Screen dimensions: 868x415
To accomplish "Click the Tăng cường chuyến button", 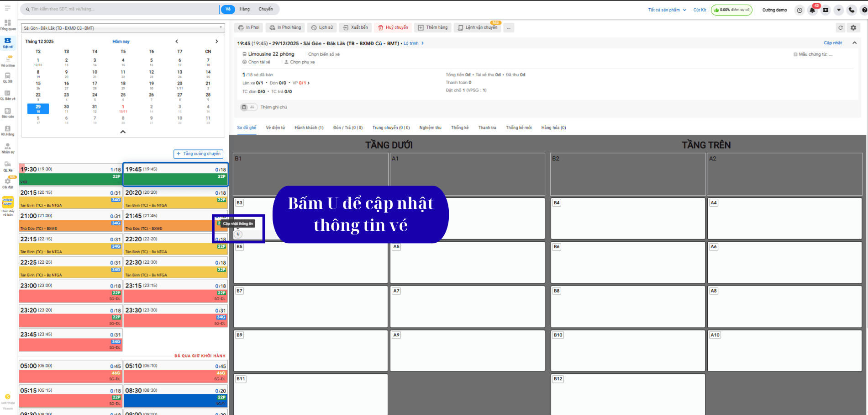I will [x=199, y=154].
